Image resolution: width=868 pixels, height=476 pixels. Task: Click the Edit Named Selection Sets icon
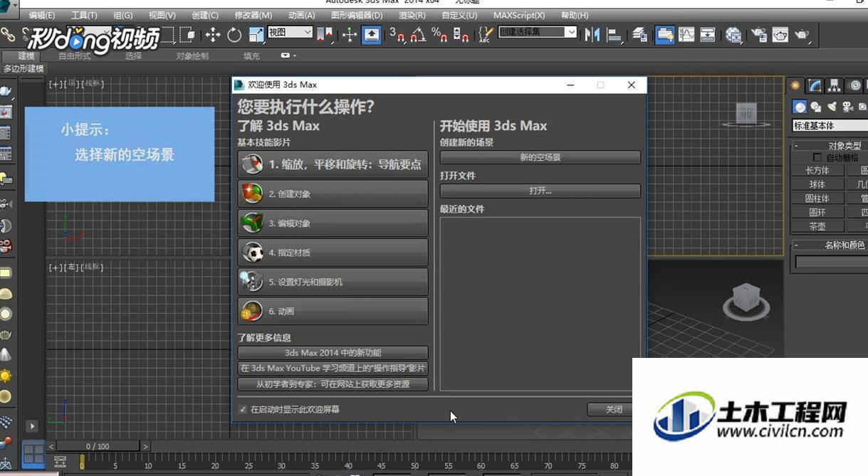point(486,35)
